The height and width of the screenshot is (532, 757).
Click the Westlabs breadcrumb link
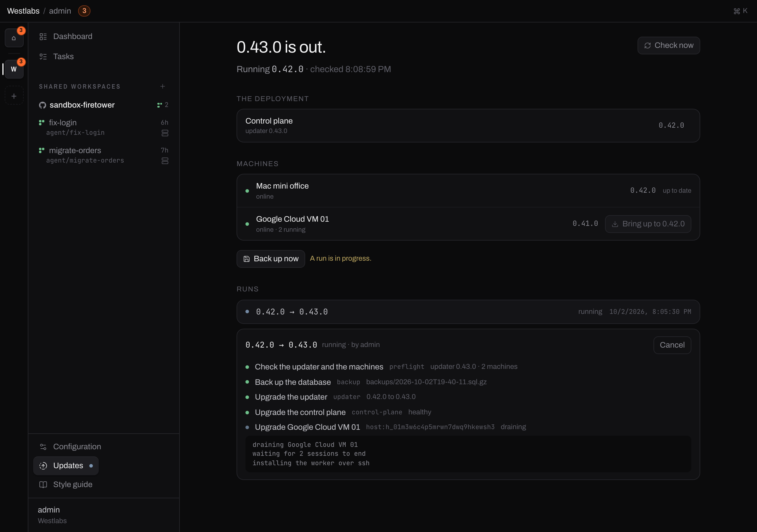[x=23, y=11]
